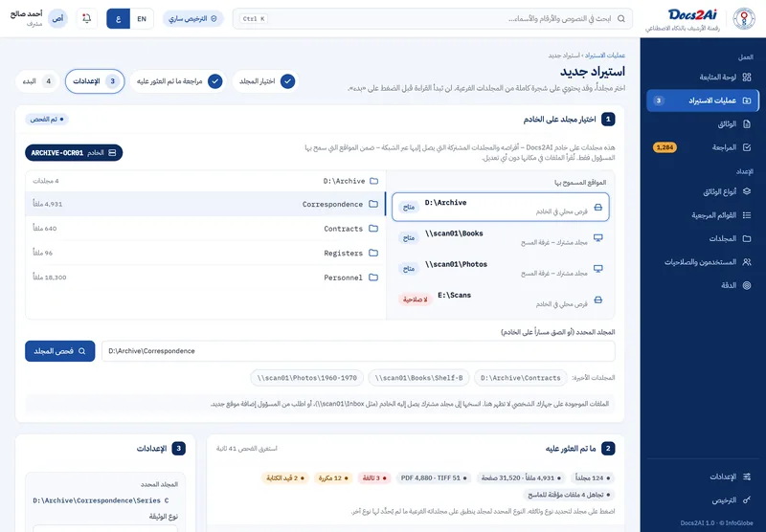Open لوحة المتابعة in the sidebar
The width and height of the screenshot is (766, 532).
pos(703,78)
